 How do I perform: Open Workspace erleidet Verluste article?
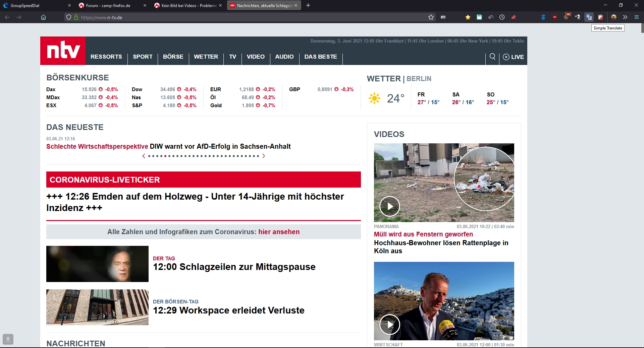tap(229, 310)
